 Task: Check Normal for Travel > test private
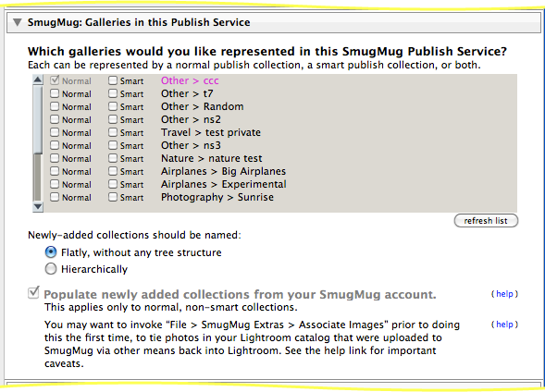point(55,132)
